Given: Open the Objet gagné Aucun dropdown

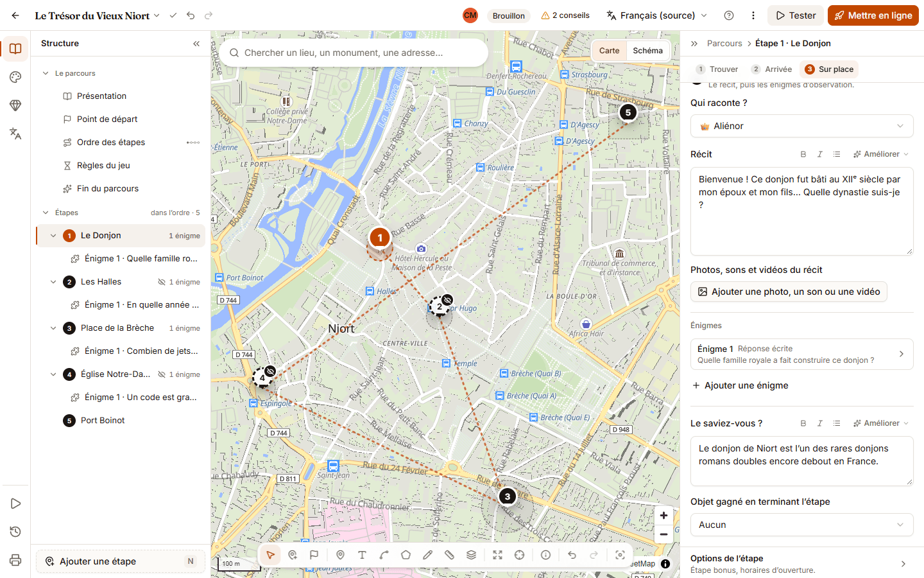Looking at the screenshot, I should [x=802, y=525].
